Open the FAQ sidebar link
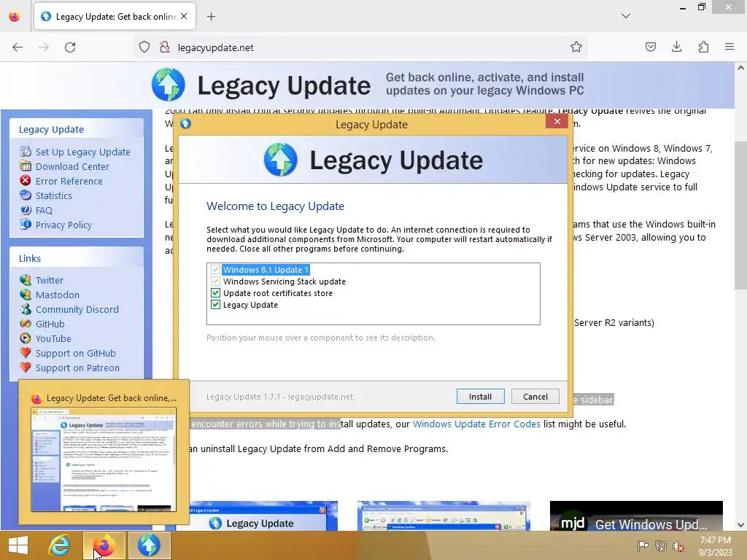This screenshot has height=560, width=747. (44, 211)
